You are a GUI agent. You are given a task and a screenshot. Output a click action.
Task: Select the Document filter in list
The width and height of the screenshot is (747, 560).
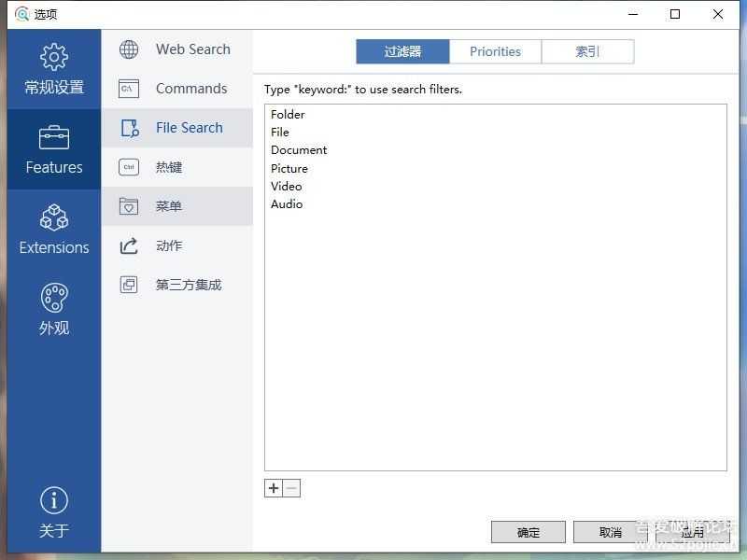click(299, 150)
